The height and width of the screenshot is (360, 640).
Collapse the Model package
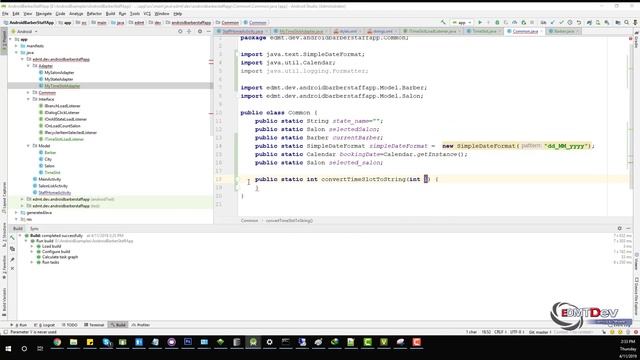29,146
